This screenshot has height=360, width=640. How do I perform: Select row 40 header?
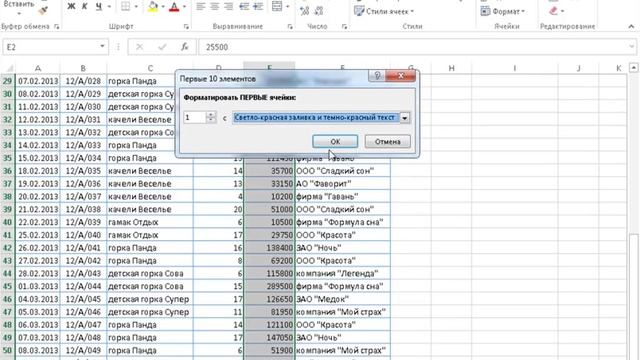[7, 222]
